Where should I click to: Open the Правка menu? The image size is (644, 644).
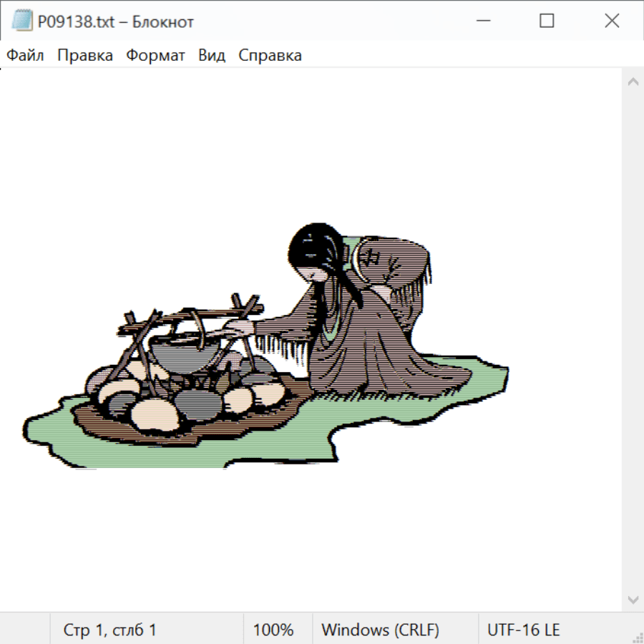[85, 56]
